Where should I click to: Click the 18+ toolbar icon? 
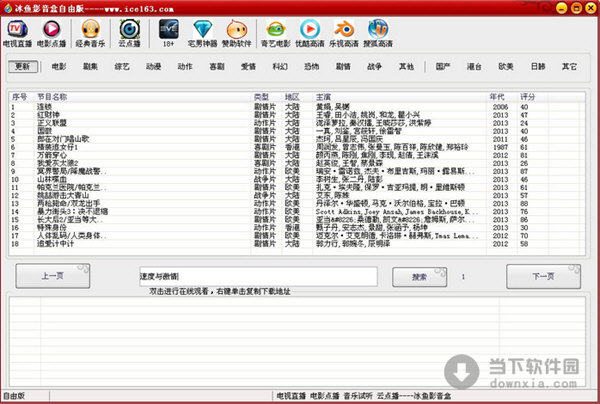(x=170, y=33)
